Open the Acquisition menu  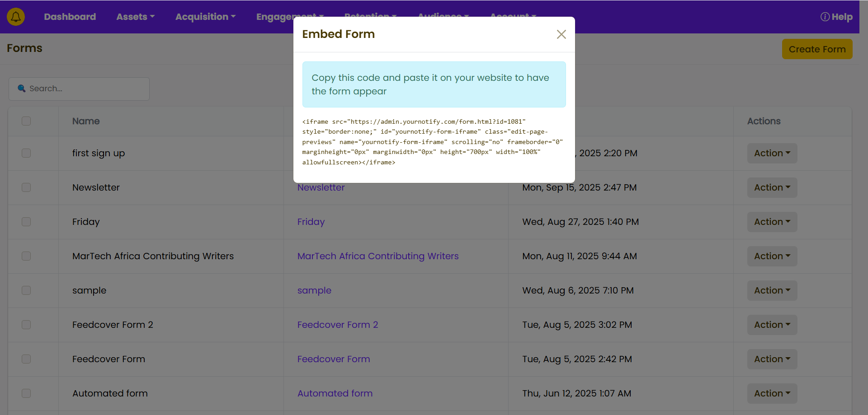[205, 17]
